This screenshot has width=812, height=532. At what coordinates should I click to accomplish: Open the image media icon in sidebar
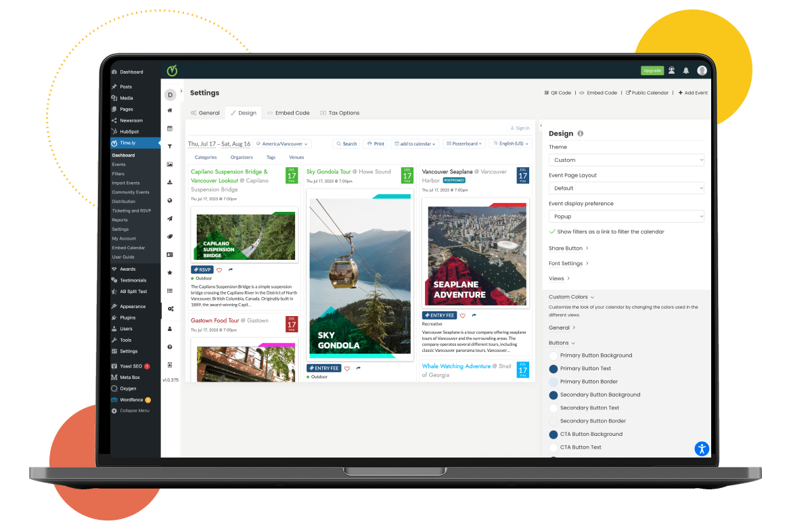(x=170, y=164)
